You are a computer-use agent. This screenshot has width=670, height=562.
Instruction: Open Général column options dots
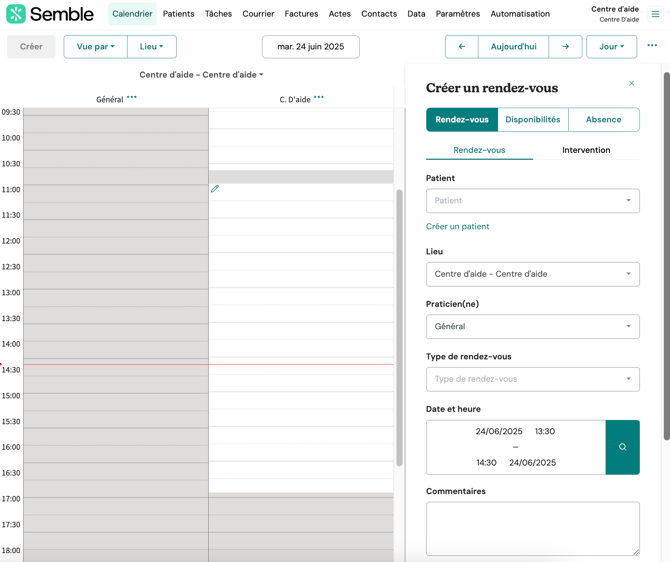pyautogui.click(x=132, y=97)
